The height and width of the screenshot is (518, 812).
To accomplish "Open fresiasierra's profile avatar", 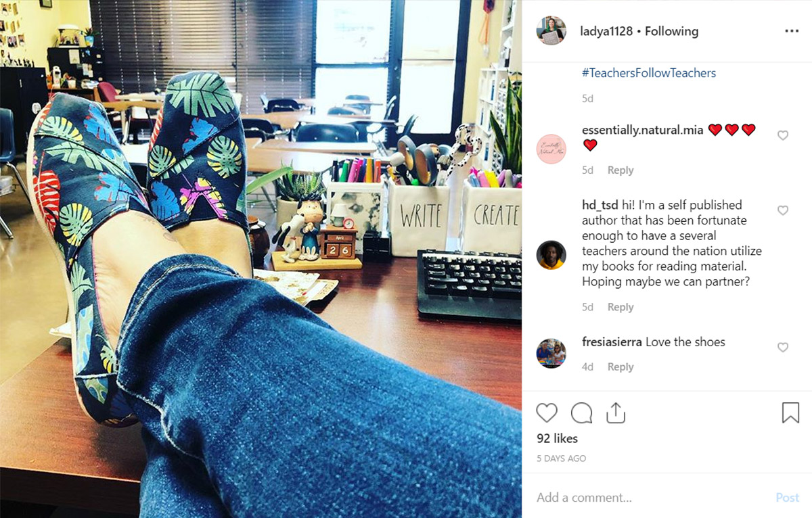I will [551, 354].
